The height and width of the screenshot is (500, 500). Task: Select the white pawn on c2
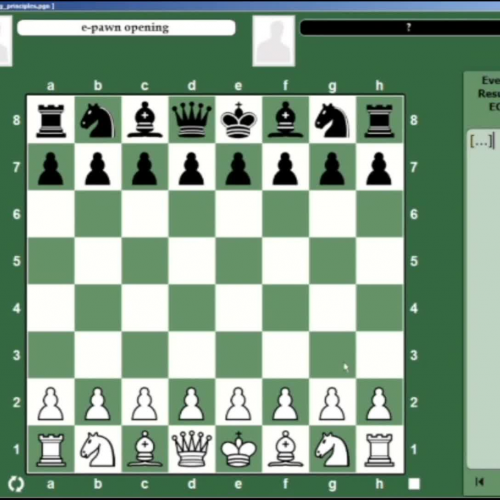point(144,403)
